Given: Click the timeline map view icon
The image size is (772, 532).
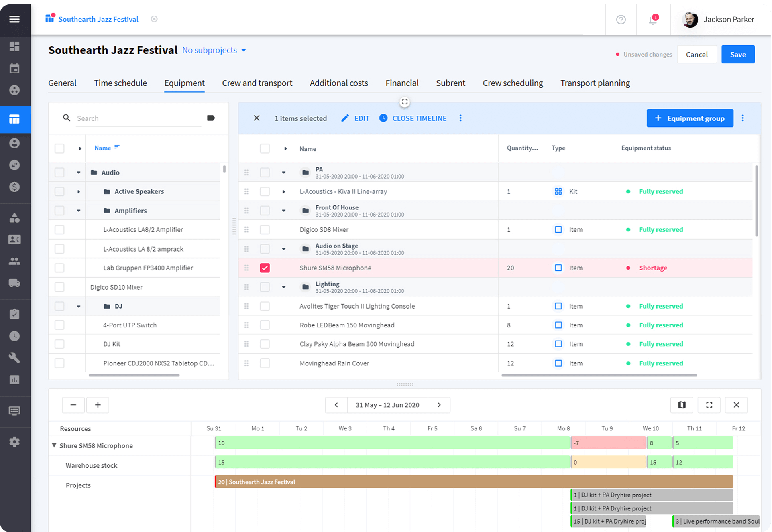Looking at the screenshot, I should [x=682, y=405].
